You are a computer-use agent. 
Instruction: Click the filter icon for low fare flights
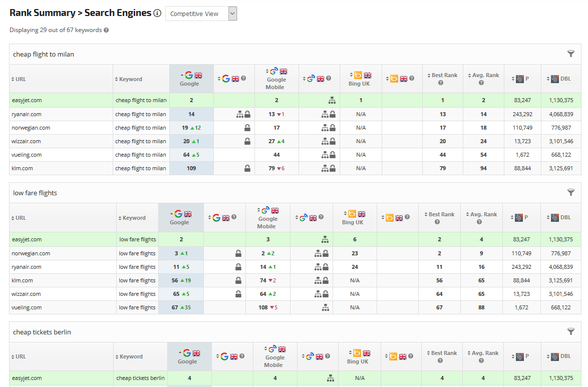tap(570, 192)
